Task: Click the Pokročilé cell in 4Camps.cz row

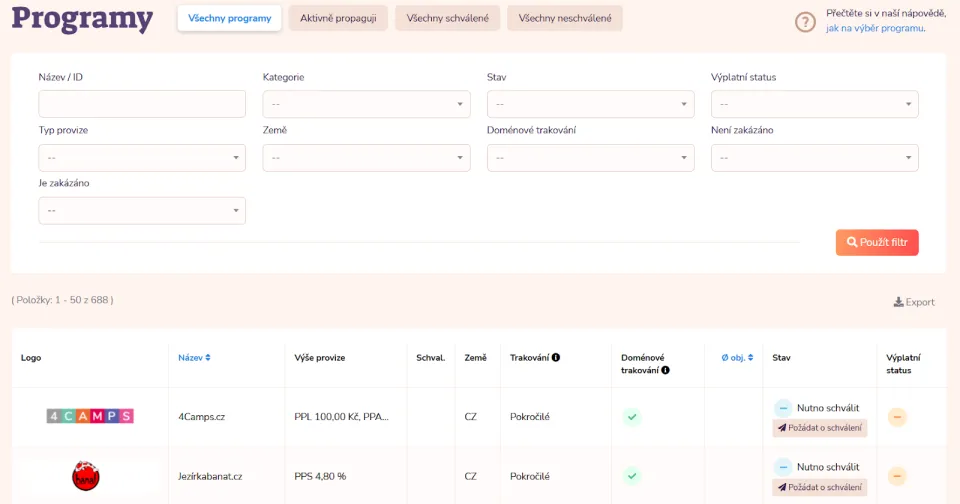Action: [x=530, y=417]
